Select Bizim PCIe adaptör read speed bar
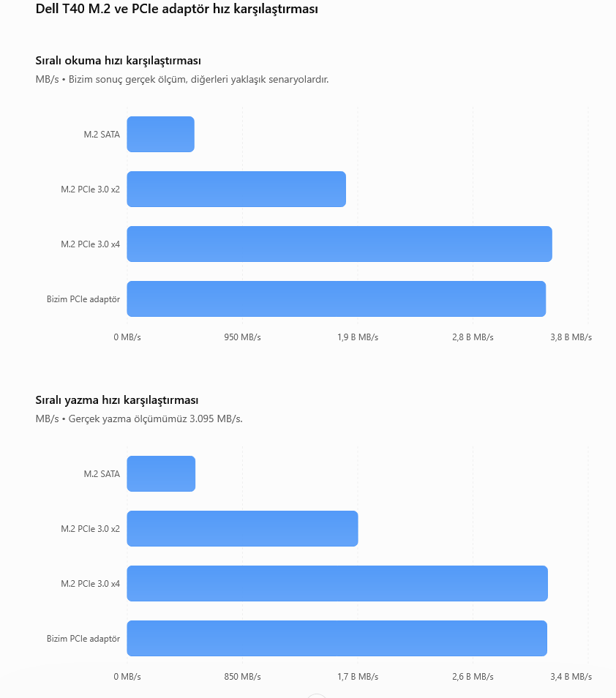This screenshot has width=616, height=698. click(337, 299)
